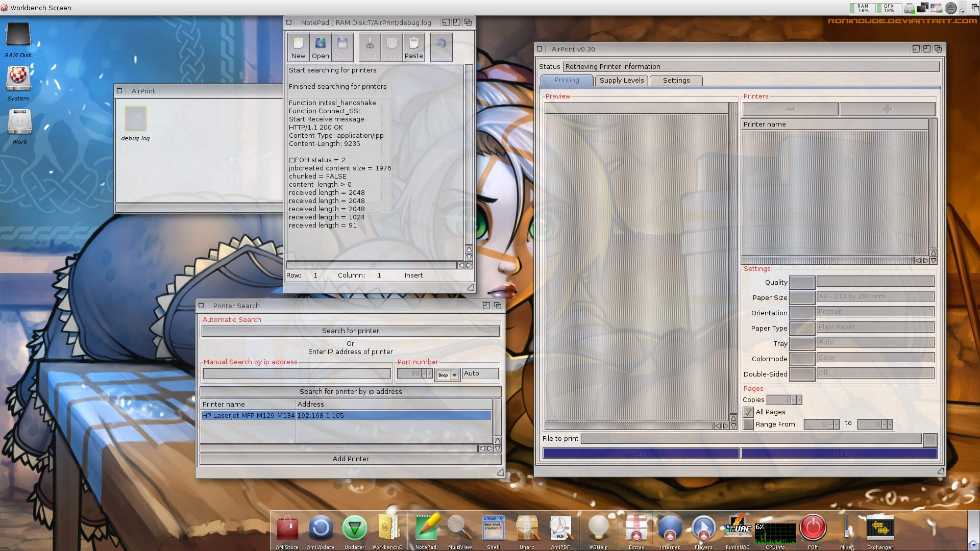This screenshot has width=980, height=551.
Task: Click the Address column header in Printer Search
Action: [x=394, y=404]
